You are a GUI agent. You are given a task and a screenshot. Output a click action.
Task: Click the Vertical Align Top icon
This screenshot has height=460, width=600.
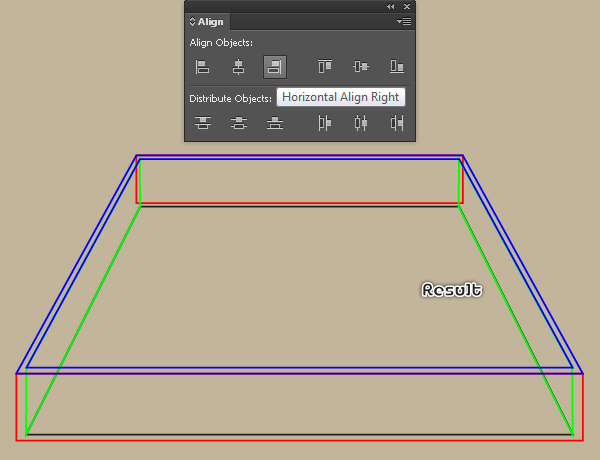point(325,67)
